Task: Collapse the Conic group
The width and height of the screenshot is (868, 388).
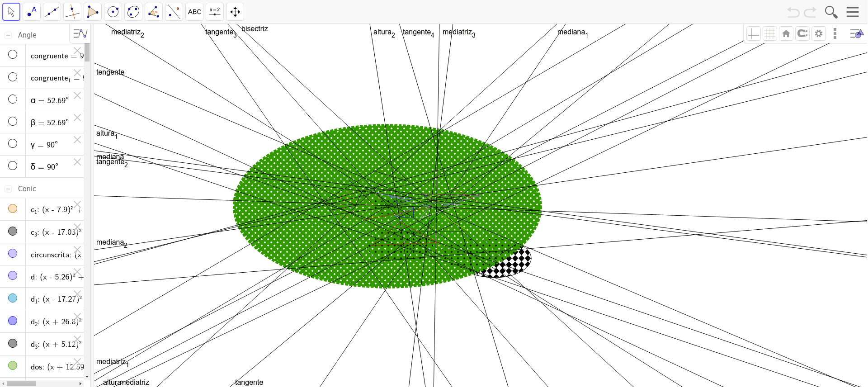Action: pyautogui.click(x=8, y=189)
